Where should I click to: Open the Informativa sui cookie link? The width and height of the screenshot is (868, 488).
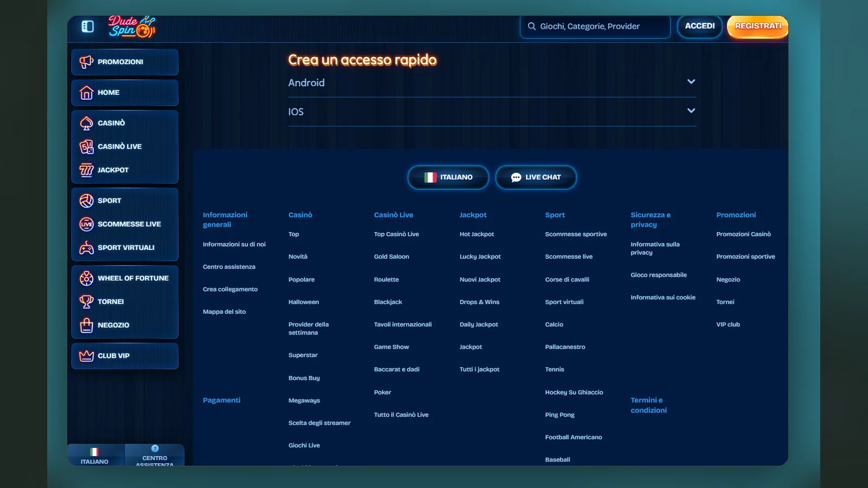click(663, 298)
